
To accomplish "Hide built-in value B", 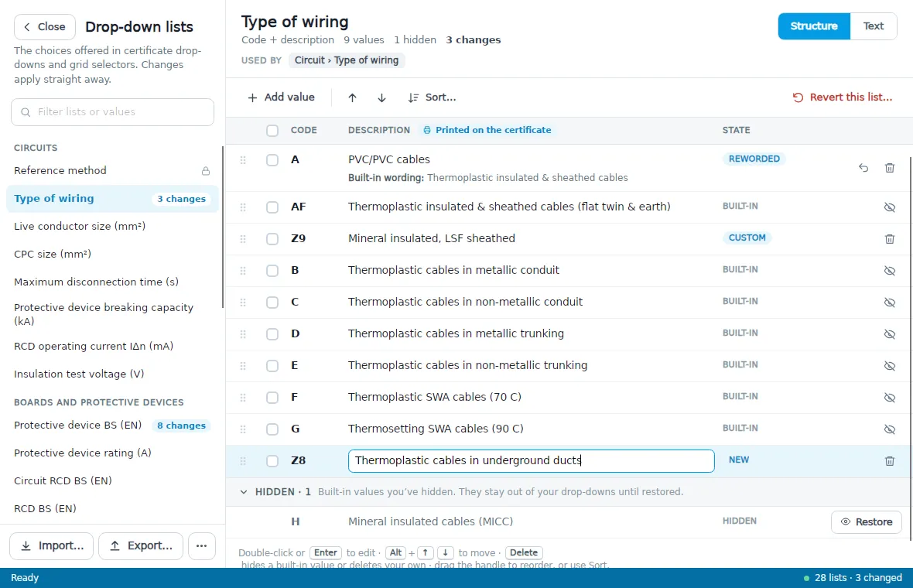I will click(x=889, y=271).
